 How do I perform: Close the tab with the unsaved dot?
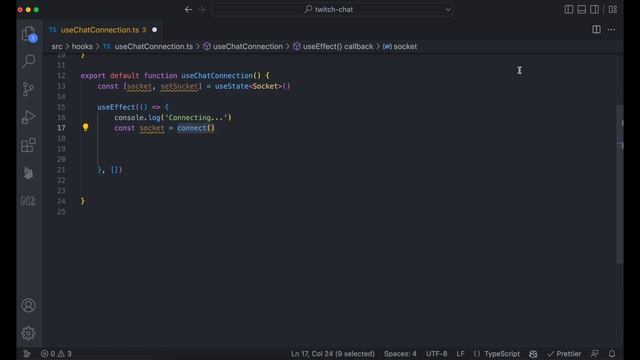tap(154, 30)
